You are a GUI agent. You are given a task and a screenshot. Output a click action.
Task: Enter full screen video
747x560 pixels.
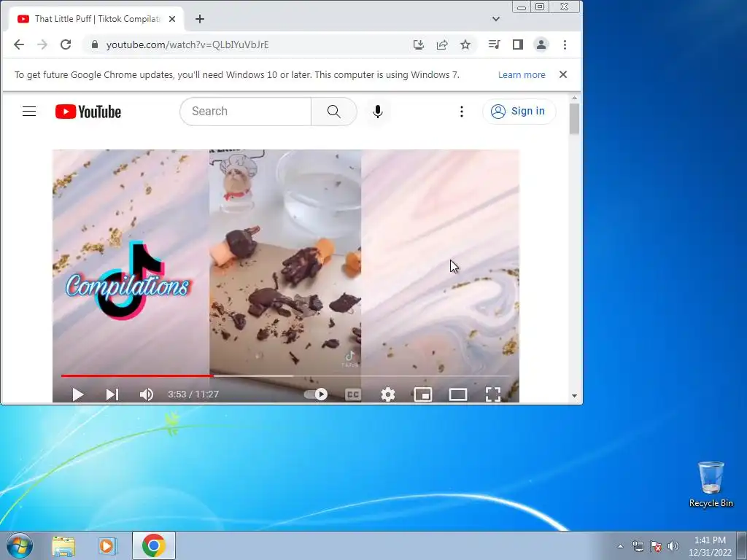[x=493, y=394]
